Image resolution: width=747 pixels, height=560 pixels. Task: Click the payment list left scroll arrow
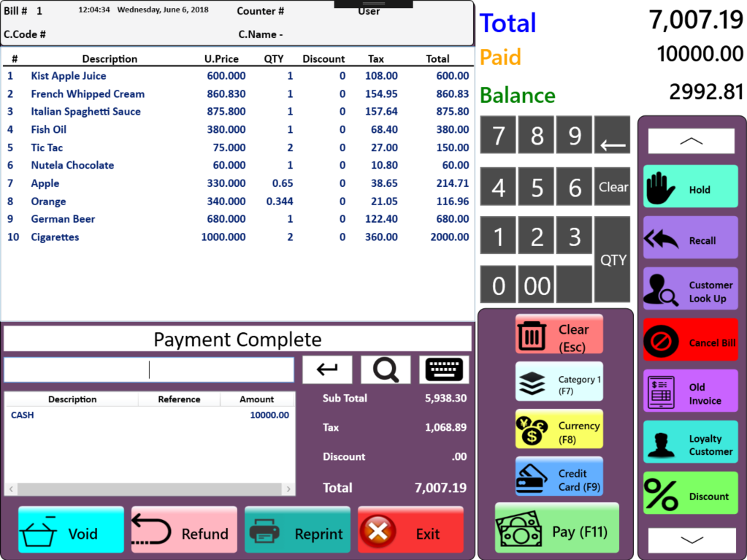pyautogui.click(x=11, y=489)
